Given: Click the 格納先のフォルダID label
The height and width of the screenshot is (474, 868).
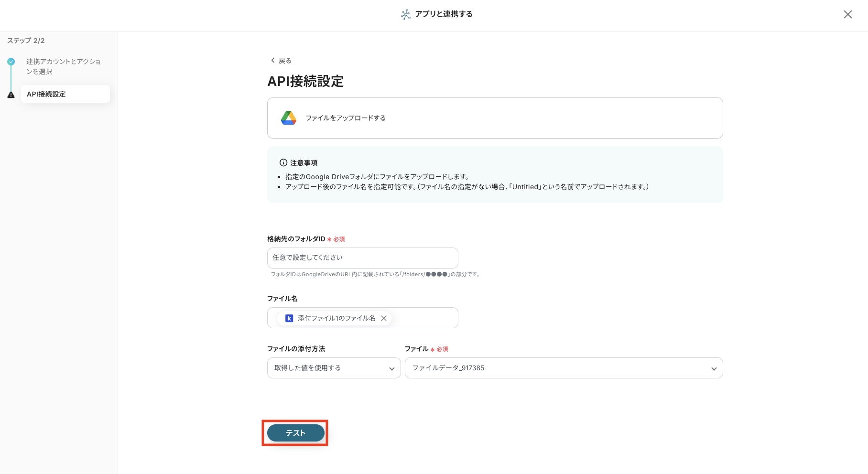Looking at the screenshot, I should click(296, 239).
